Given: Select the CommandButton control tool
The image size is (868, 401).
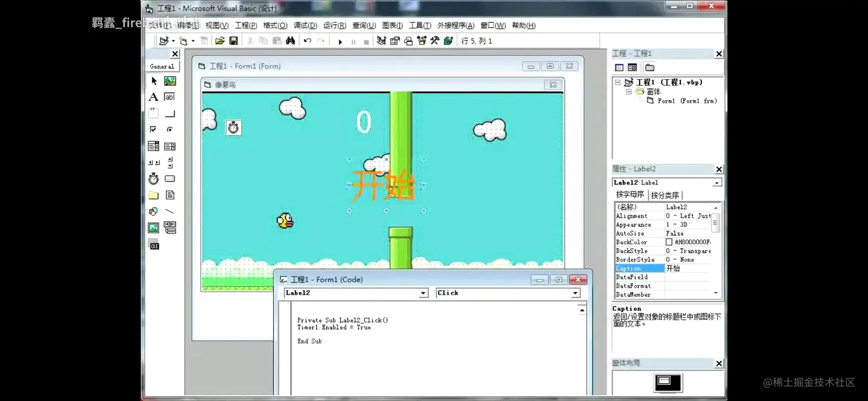Looking at the screenshot, I should pyautogui.click(x=170, y=113).
